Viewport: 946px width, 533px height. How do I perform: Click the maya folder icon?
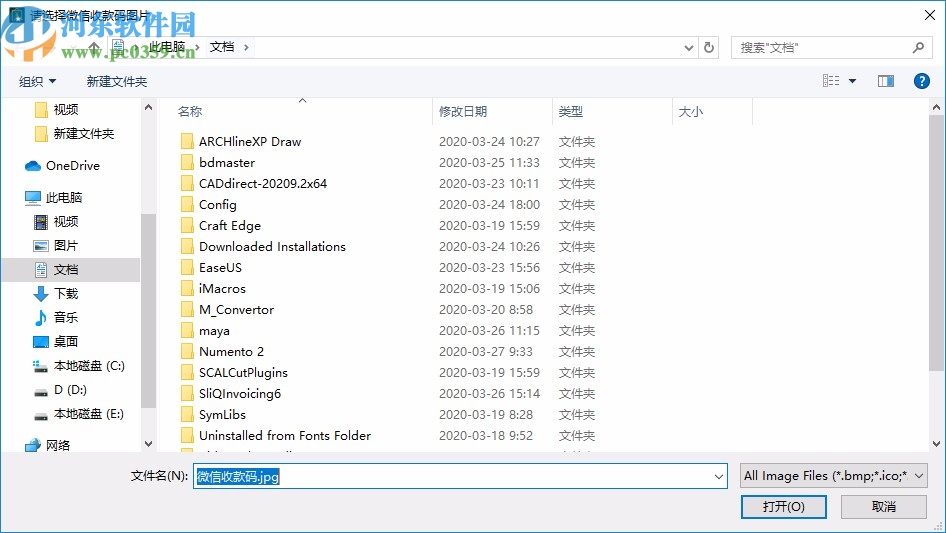coord(188,331)
